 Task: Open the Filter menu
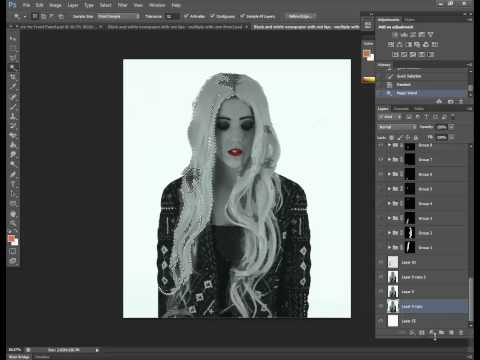(122, 5)
